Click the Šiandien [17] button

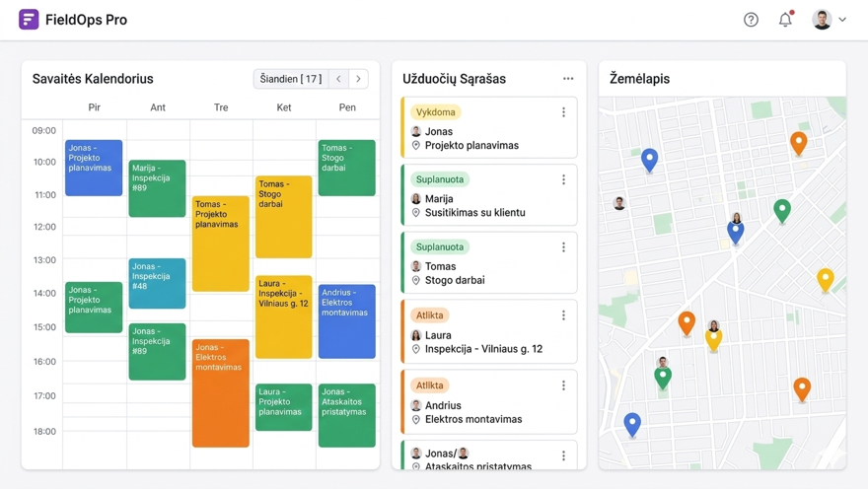[290, 79]
